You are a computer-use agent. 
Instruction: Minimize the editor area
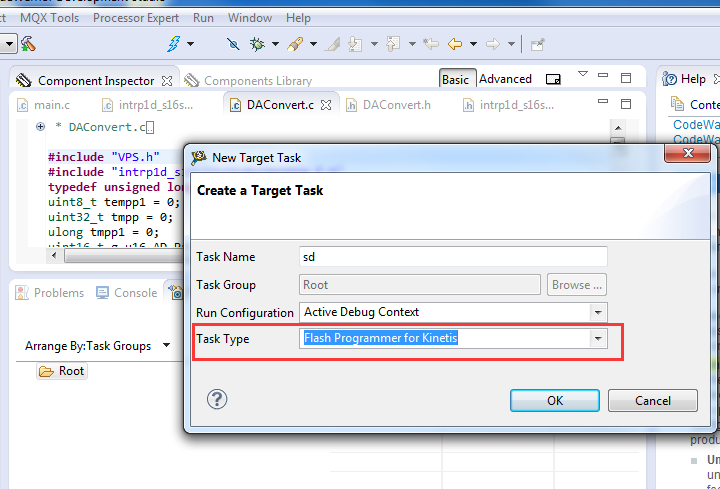pos(603,101)
